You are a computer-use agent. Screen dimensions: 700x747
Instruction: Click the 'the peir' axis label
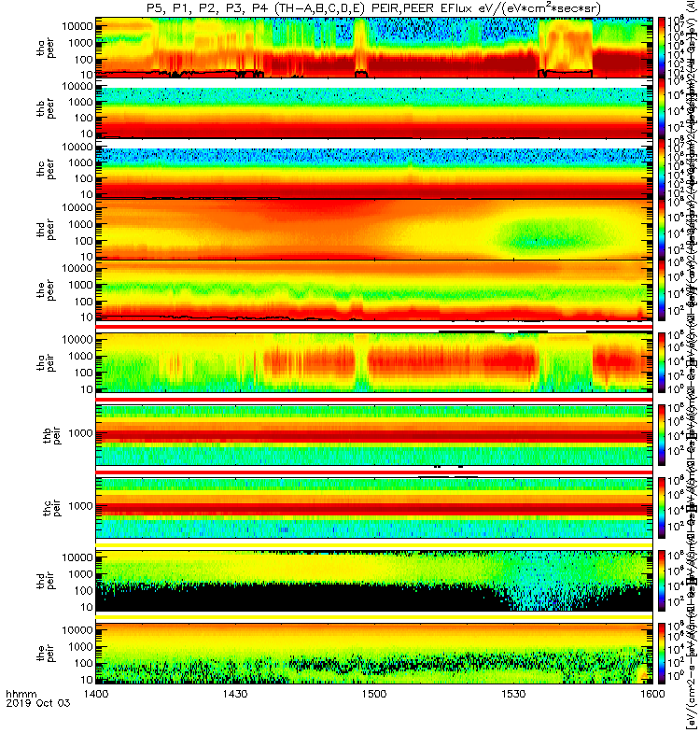coord(46,653)
